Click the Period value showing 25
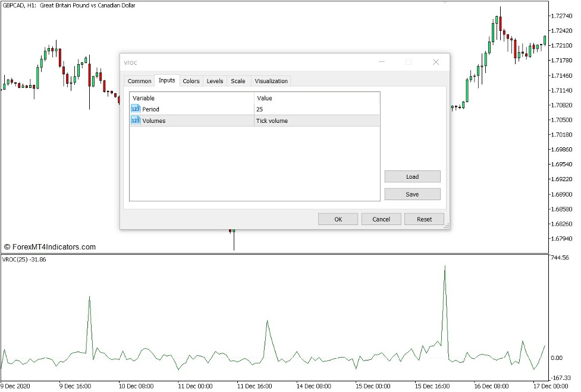The image size is (581, 392). [x=259, y=109]
